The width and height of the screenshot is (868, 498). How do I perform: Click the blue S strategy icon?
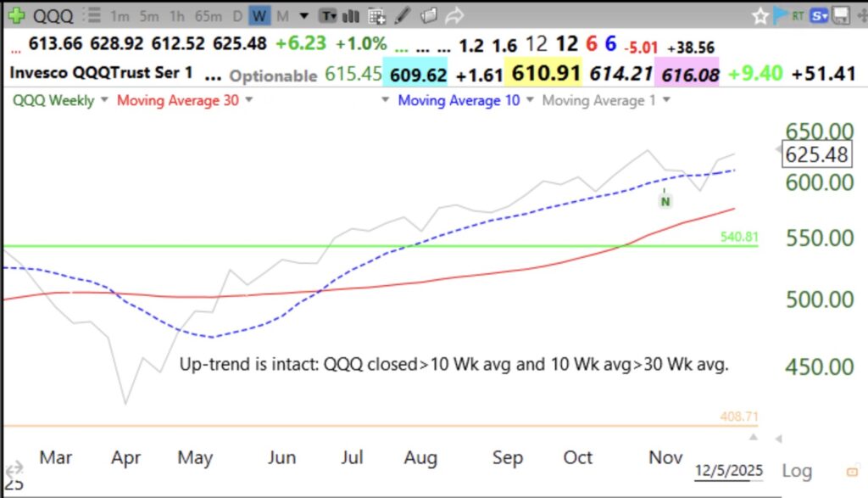click(x=819, y=14)
